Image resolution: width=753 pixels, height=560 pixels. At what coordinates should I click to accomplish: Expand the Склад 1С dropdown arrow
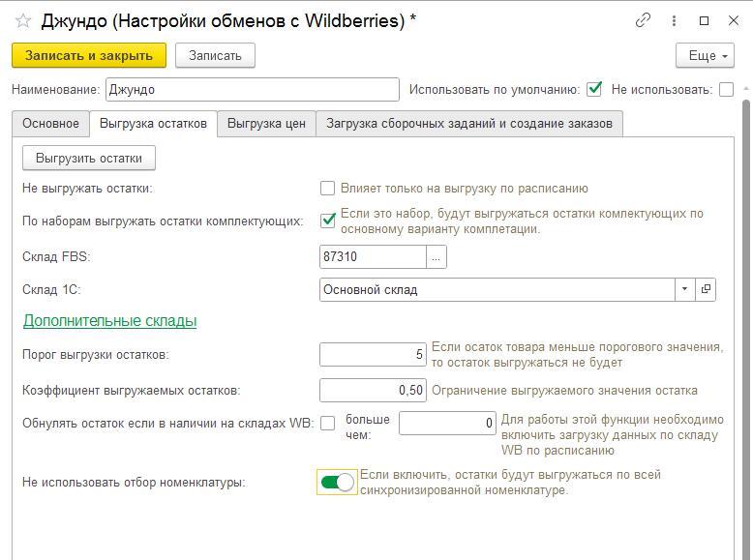coord(685,289)
